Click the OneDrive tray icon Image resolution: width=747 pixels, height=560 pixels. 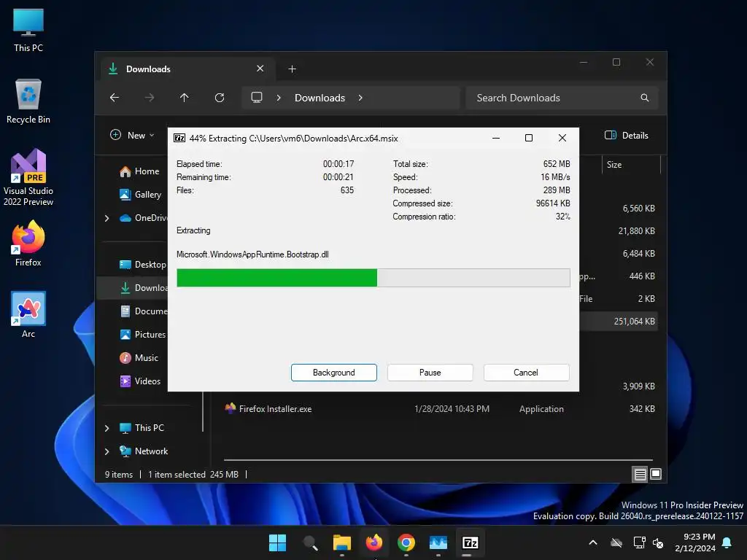click(x=616, y=542)
